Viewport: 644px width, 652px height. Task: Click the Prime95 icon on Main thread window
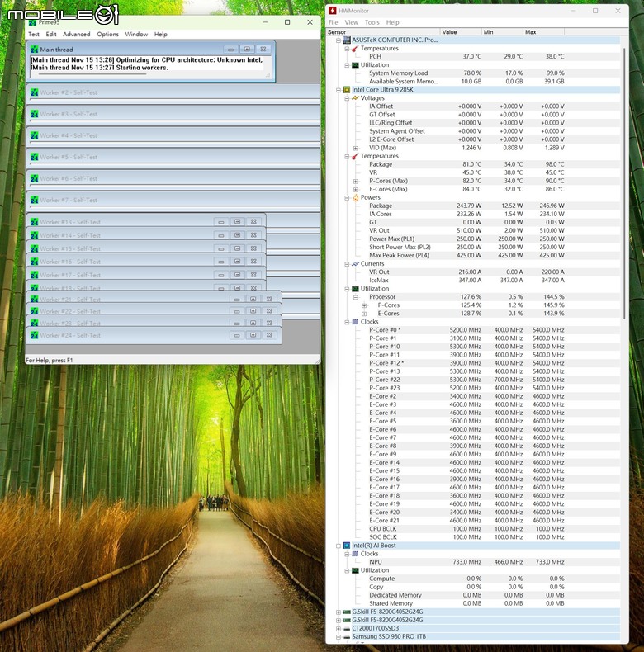[x=35, y=50]
